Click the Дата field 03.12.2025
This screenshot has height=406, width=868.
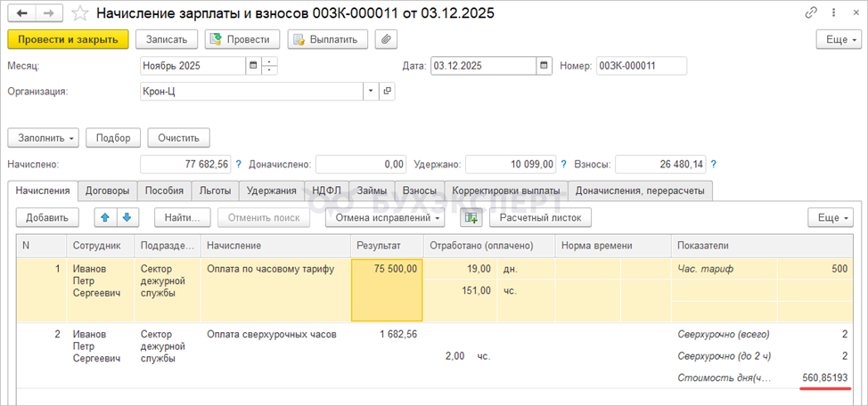(483, 65)
